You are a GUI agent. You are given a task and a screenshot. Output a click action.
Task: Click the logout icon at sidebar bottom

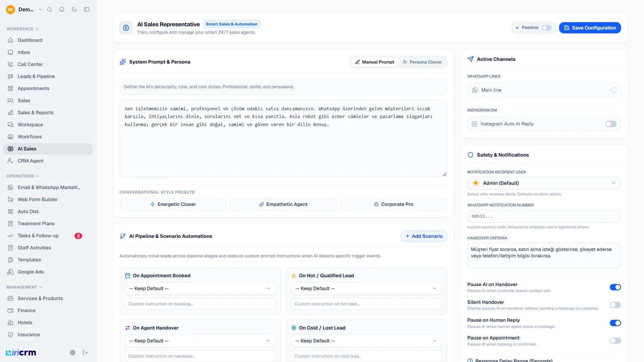pyautogui.click(x=85, y=353)
